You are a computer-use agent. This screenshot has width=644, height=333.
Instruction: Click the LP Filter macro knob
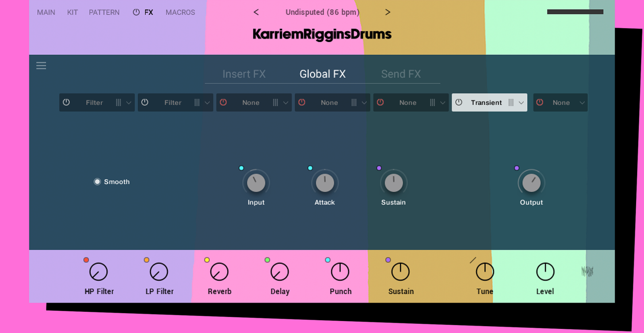coord(159,272)
